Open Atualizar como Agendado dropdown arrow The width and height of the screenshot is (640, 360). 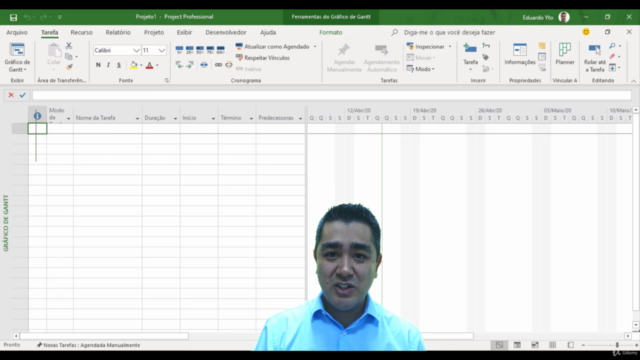click(315, 47)
